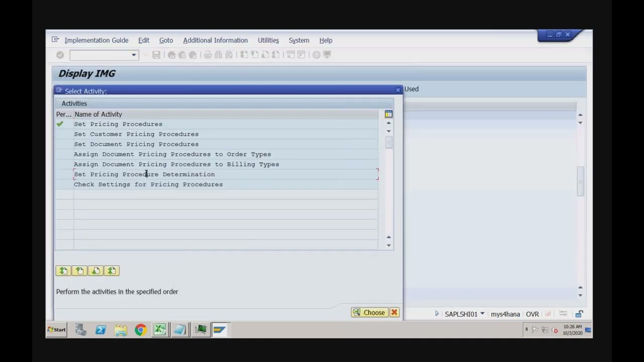
Task: Open the Additional Information menu
Action: pyautogui.click(x=215, y=40)
